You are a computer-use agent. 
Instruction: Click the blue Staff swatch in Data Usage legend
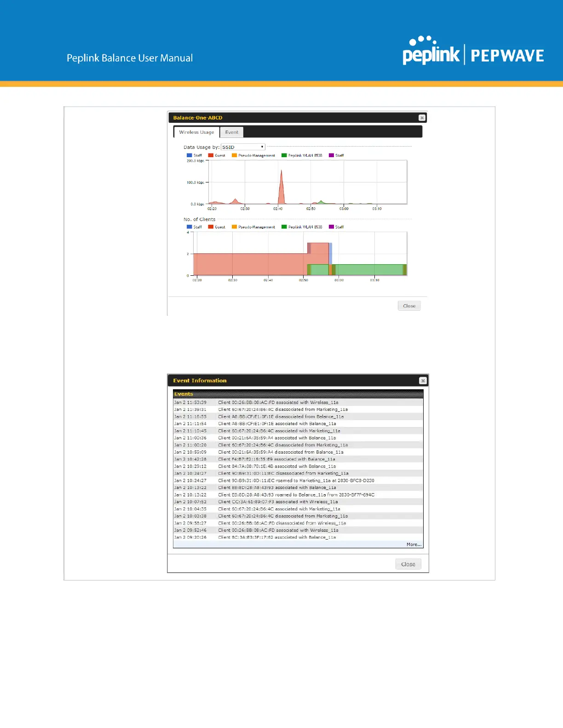point(189,155)
